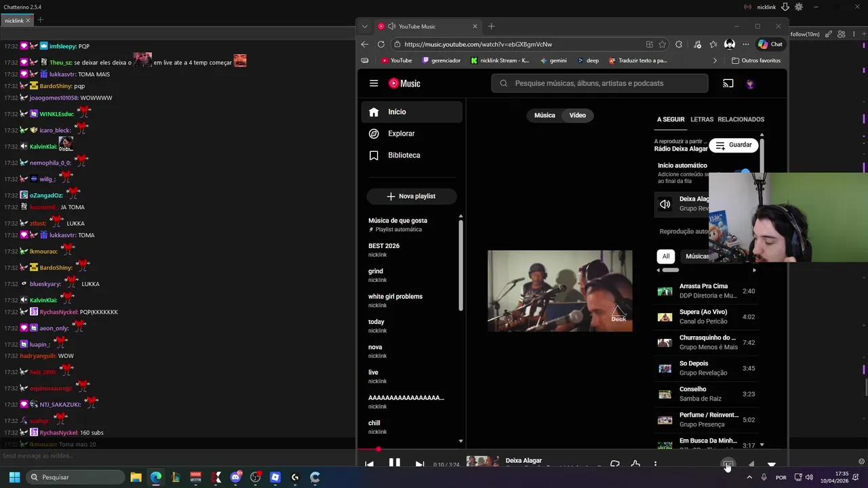Open the RELACIONADOS tab
Screen dimensions: 868x488
[741, 119]
